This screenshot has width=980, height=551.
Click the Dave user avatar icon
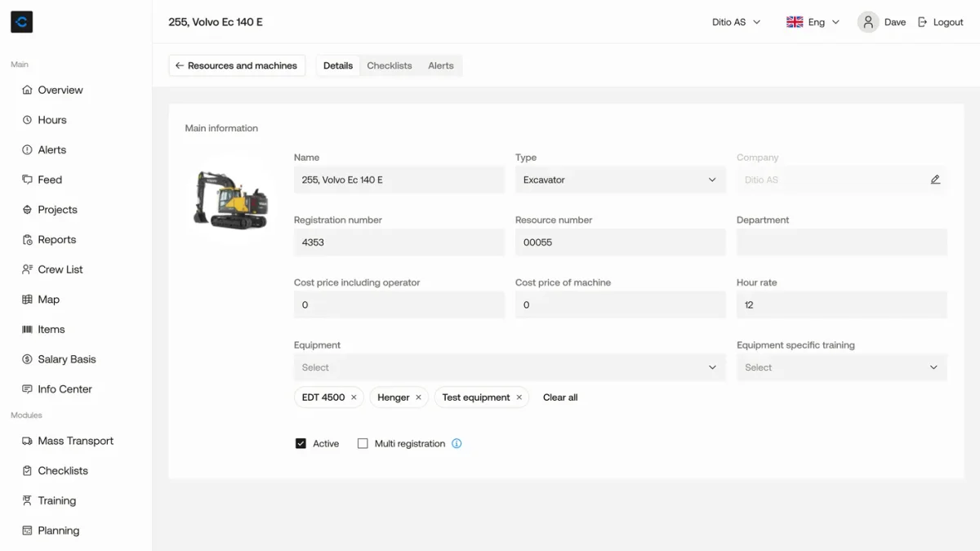click(x=868, y=22)
